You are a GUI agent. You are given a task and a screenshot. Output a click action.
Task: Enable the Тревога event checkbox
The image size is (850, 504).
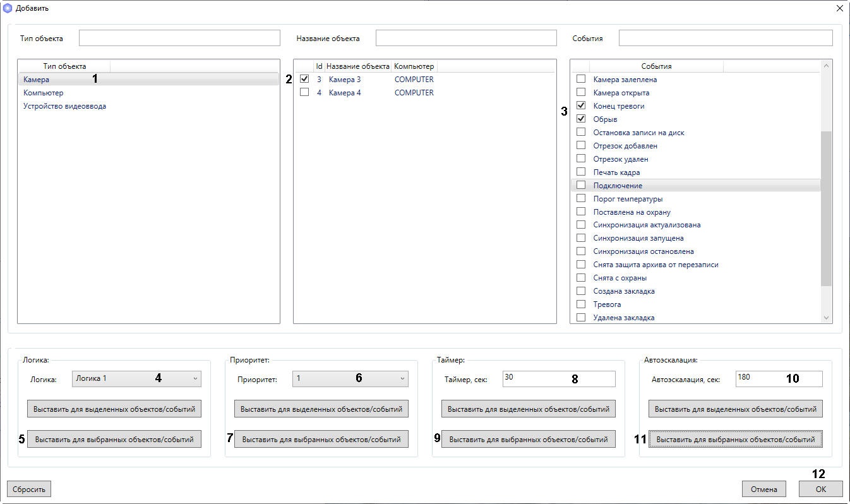coord(581,304)
